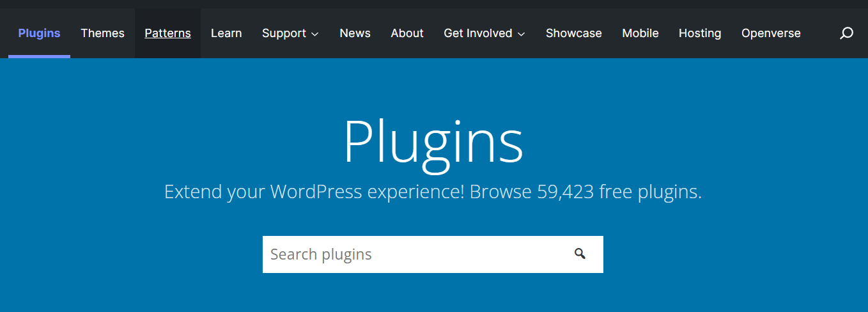This screenshot has height=312, width=868.
Task: Click the plugin search submit magnifier
Action: [580, 254]
